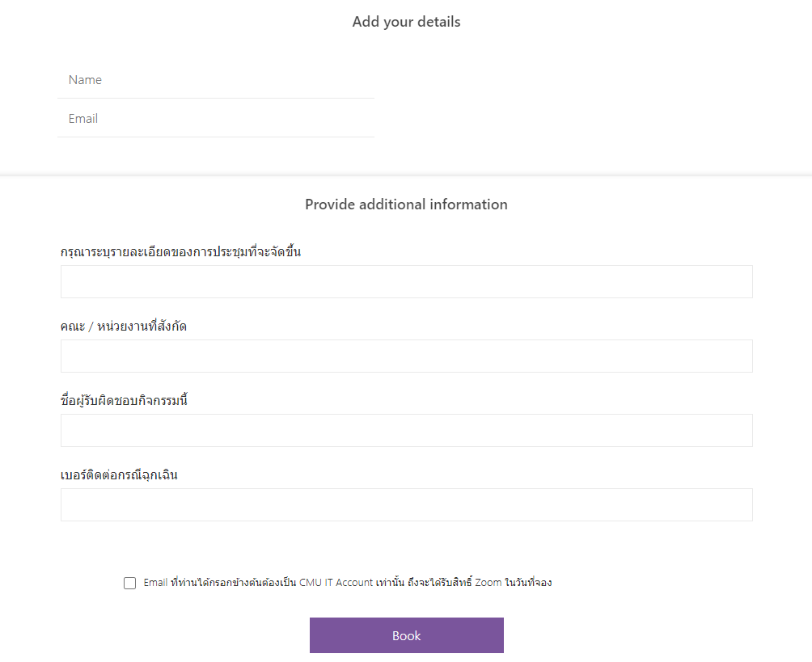Click the คณะ / หน่วยงานที่สังกัด label

coord(124,327)
